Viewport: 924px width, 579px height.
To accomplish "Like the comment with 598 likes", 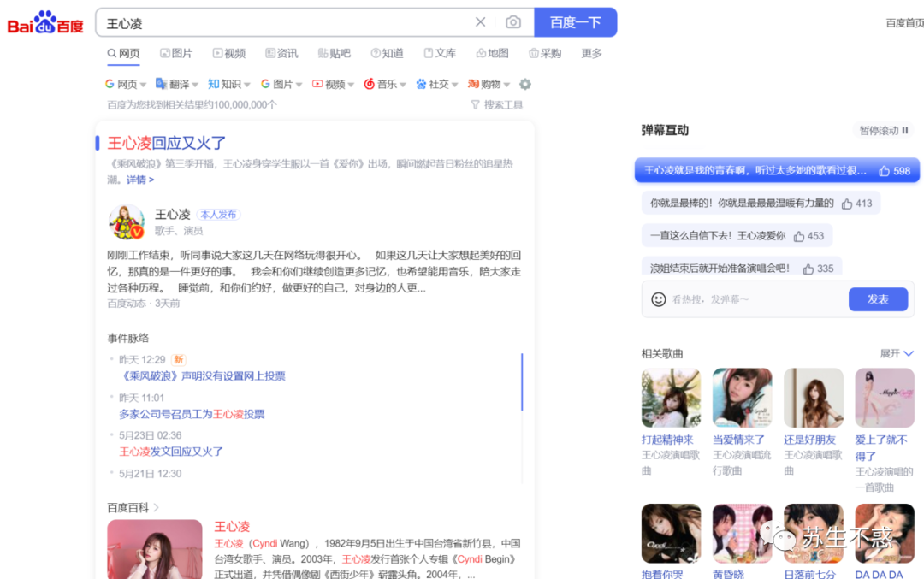I will pos(884,171).
